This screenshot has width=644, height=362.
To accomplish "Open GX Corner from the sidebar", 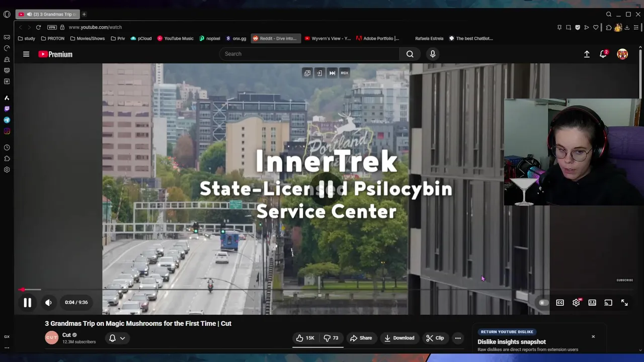I will tap(7, 37).
